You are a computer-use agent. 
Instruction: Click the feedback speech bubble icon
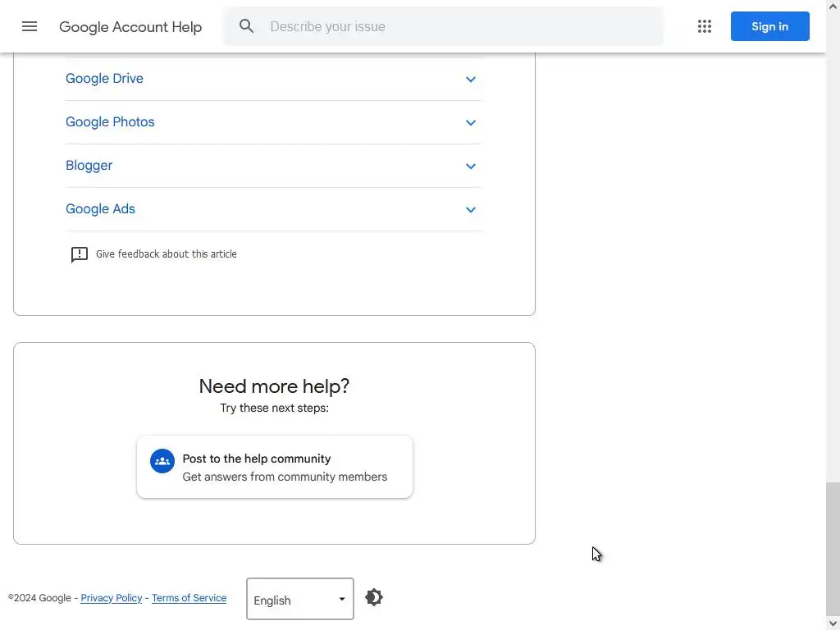tap(79, 254)
